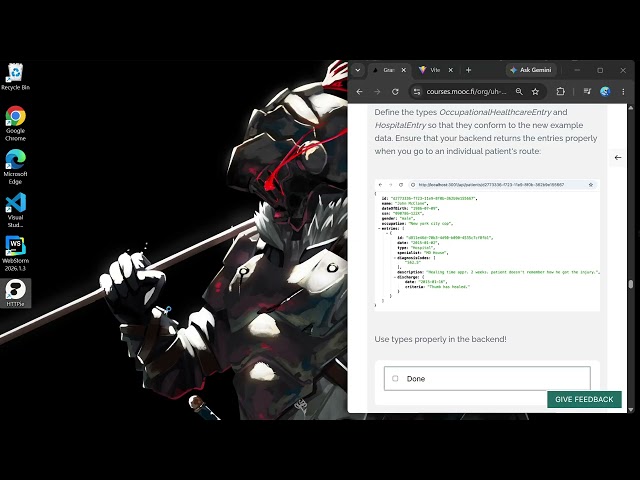Bookmark this page with the star icon
This screenshot has width=640, height=480.
point(536,92)
